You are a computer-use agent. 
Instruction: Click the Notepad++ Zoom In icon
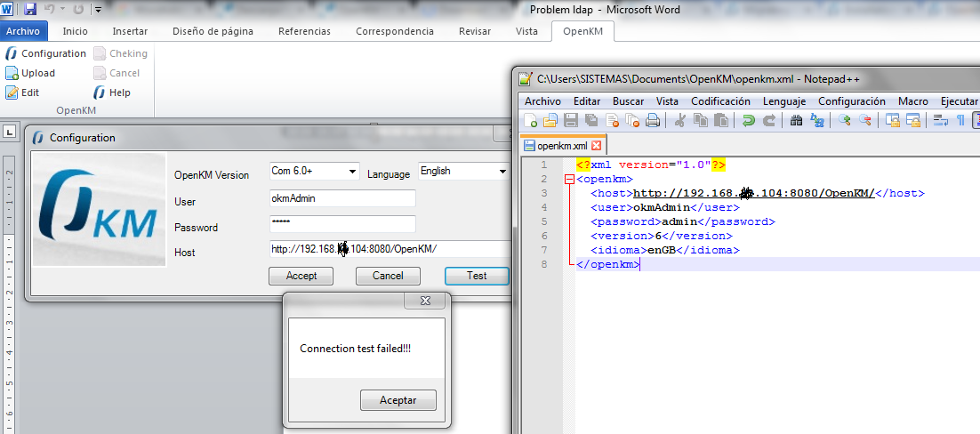[x=844, y=121]
